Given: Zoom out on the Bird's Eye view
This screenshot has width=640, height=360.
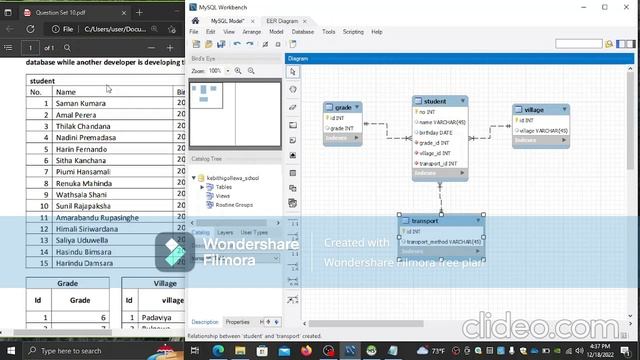Looking at the screenshot, I should 251,71.
